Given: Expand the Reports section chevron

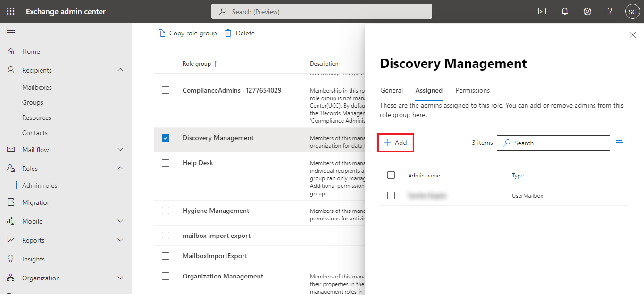Looking at the screenshot, I should tap(120, 240).
